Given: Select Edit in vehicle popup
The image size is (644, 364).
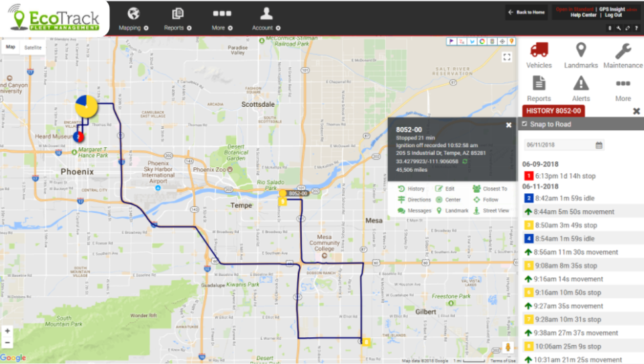Looking at the screenshot, I should (x=445, y=189).
